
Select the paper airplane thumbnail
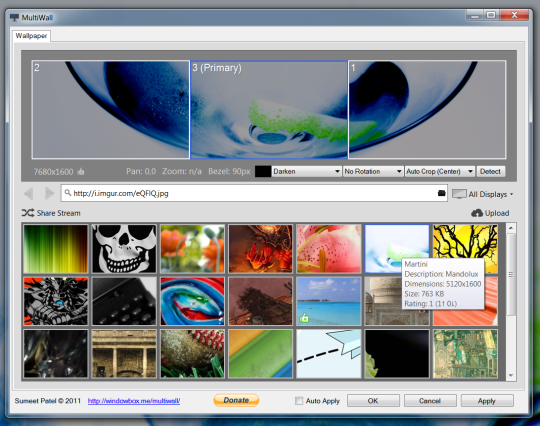329,354
